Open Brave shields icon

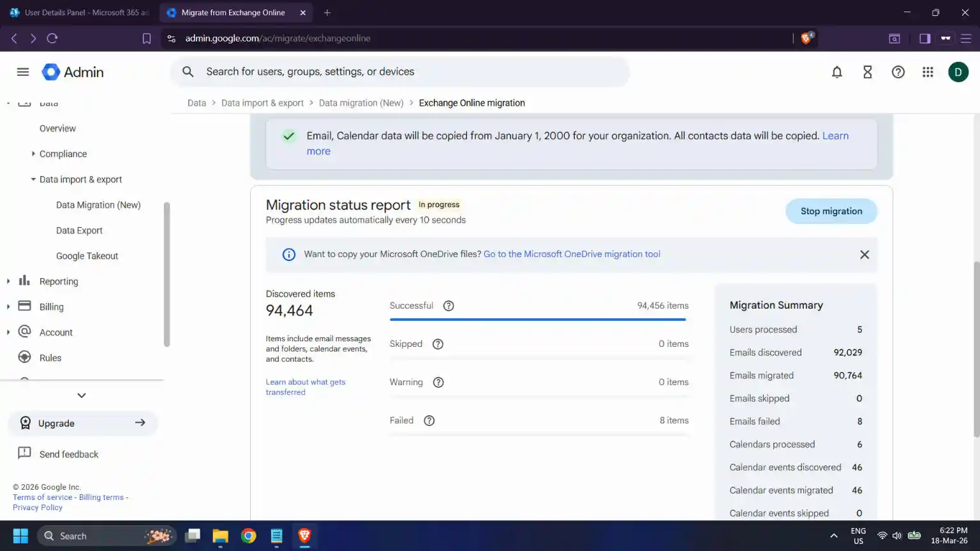(806, 38)
